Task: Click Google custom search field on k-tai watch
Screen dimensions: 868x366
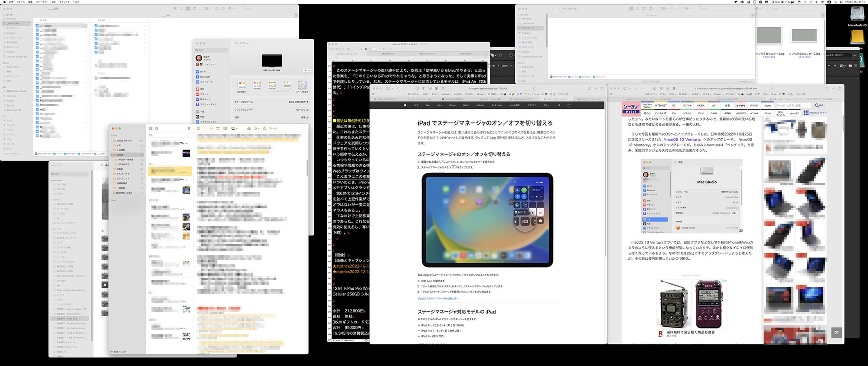Action: coord(793,106)
